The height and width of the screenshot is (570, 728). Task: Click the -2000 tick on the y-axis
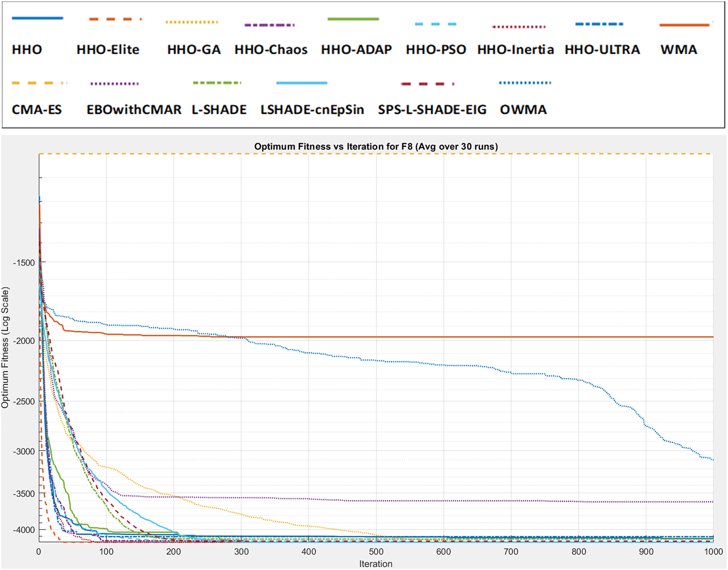(x=23, y=341)
